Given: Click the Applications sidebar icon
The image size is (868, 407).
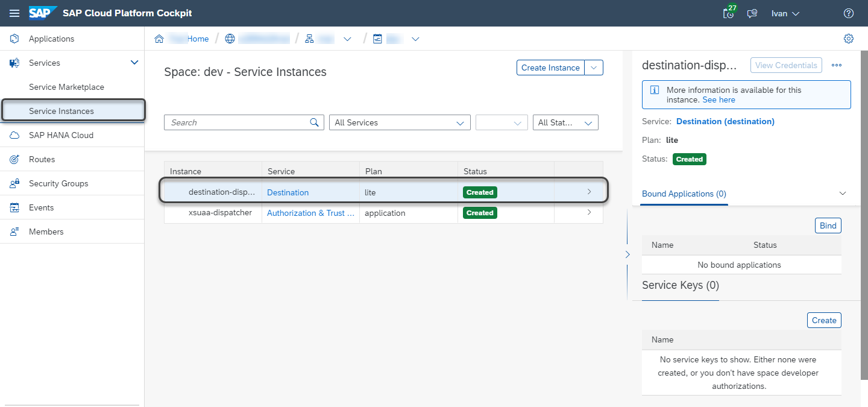Looking at the screenshot, I should 14,39.
